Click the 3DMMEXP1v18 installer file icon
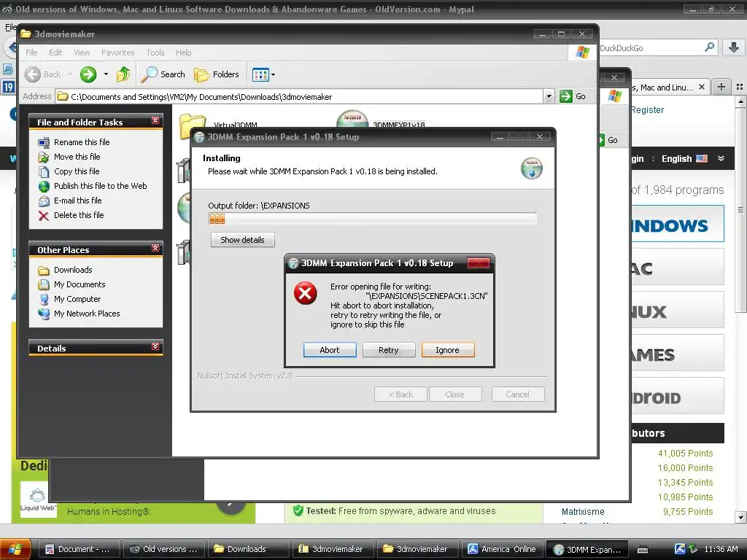The height and width of the screenshot is (560, 747). 352,119
